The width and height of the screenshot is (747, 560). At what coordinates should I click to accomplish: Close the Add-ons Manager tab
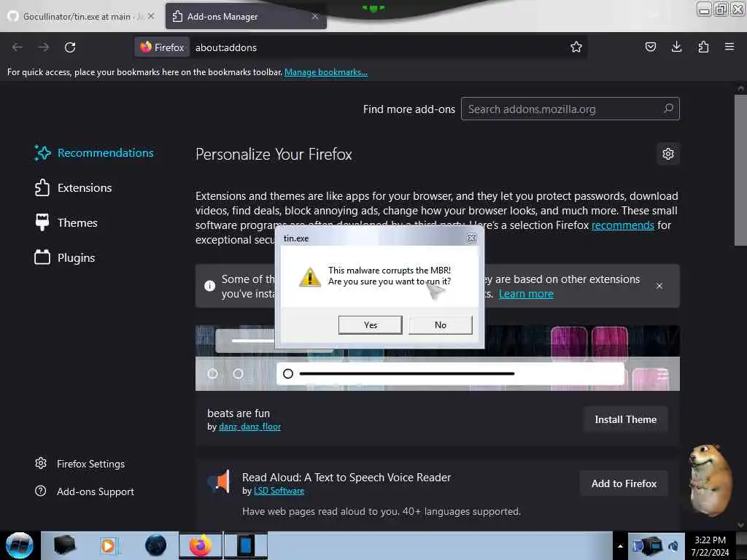[315, 16]
